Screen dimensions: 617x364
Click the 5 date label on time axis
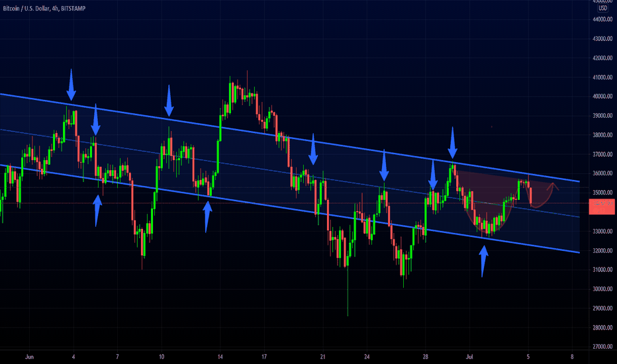528,357
